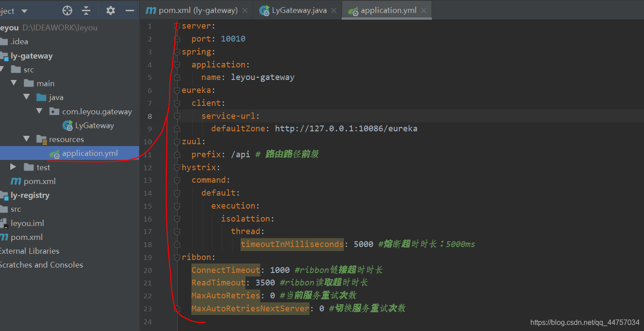Collapse the main folder arrow
Image resolution: width=644 pixels, height=331 pixels.
tap(14, 83)
